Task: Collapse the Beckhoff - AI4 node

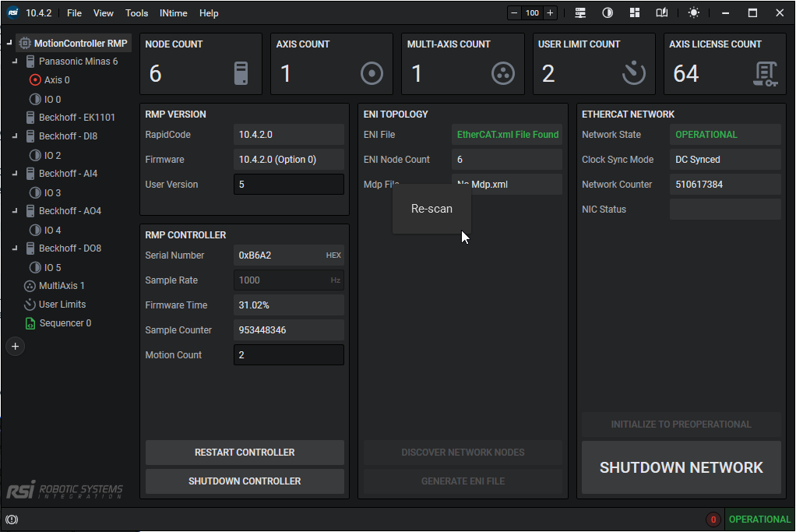Action: (x=15, y=174)
